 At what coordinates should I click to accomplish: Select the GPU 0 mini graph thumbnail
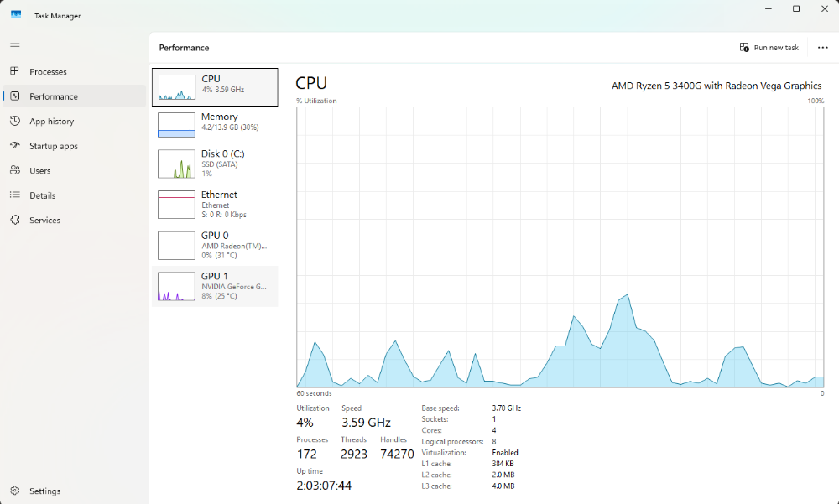(x=176, y=245)
